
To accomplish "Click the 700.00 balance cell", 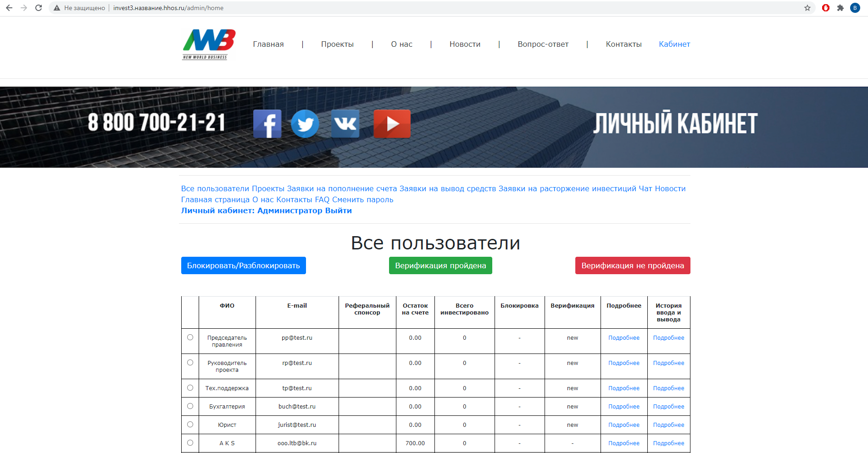I will pos(415,443).
